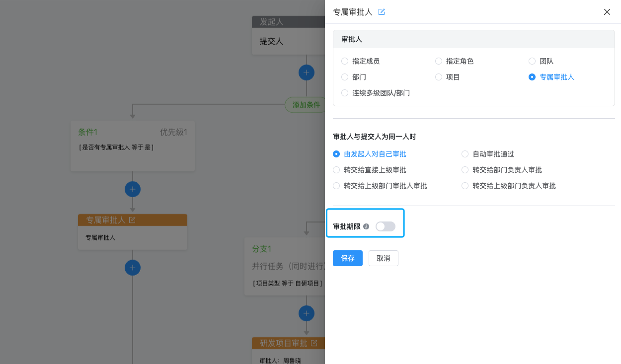Click the 优先级1 label

173,132
